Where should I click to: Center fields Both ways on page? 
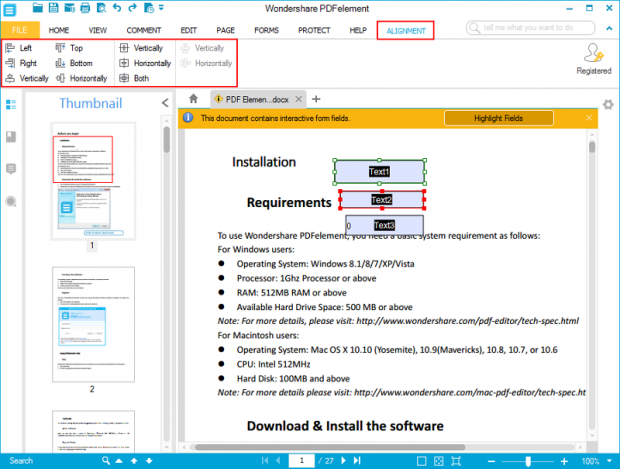134,78
